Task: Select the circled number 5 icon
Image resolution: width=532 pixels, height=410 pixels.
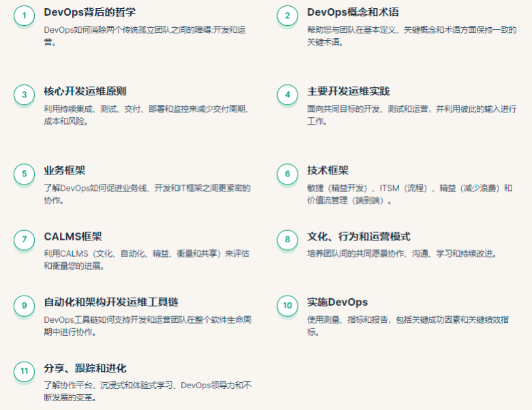Action: coord(25,174)
